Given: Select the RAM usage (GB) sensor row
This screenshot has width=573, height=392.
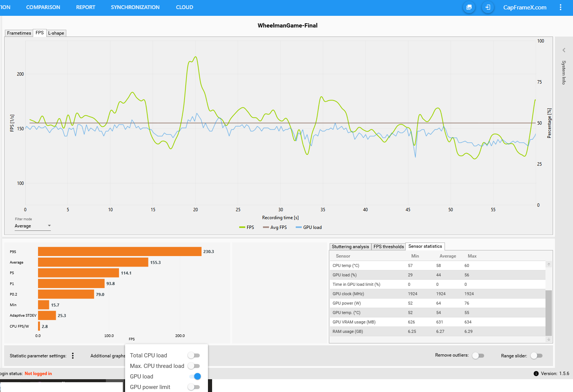Looking at the screenshot, I should click(x=437, y=331).
